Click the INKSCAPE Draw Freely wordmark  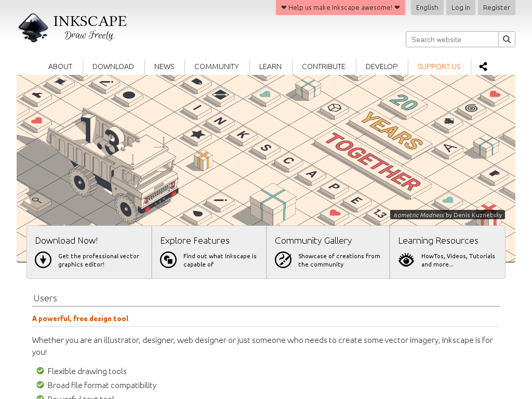pyautogui.click(x=90, y=28)
